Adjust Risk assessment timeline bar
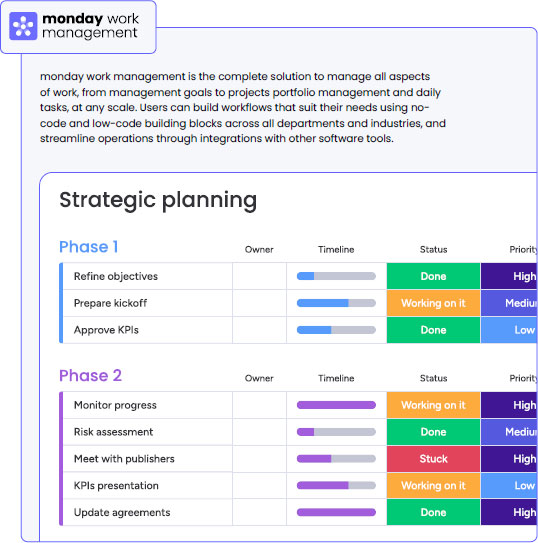 point(336,432)
